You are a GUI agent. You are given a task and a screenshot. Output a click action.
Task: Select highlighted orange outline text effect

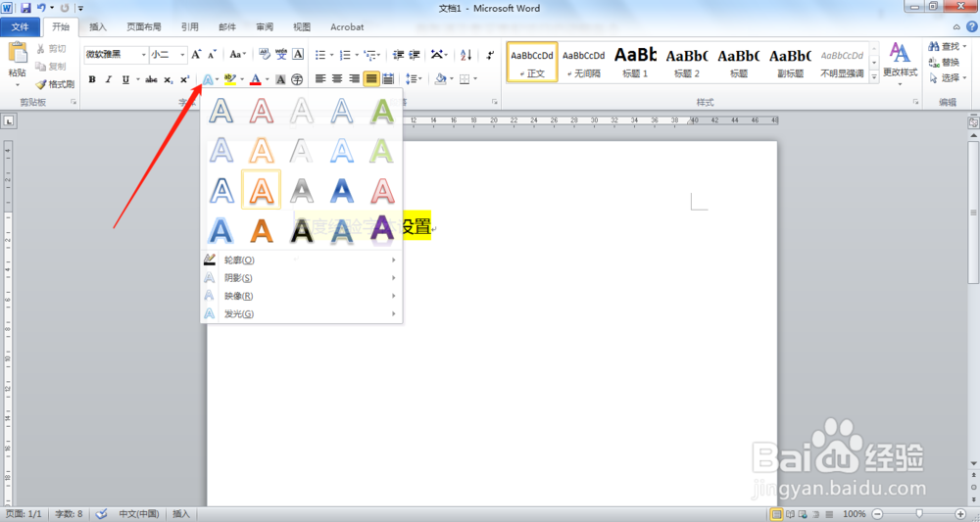click(262, 189)
